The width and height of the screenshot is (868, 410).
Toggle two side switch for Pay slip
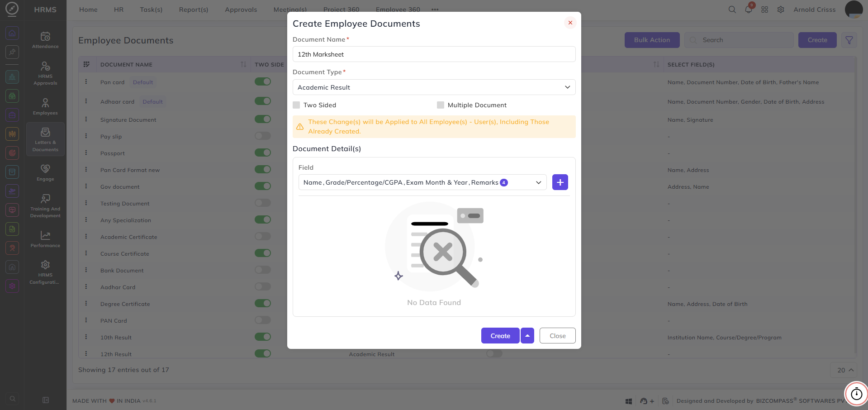[263, 136]
